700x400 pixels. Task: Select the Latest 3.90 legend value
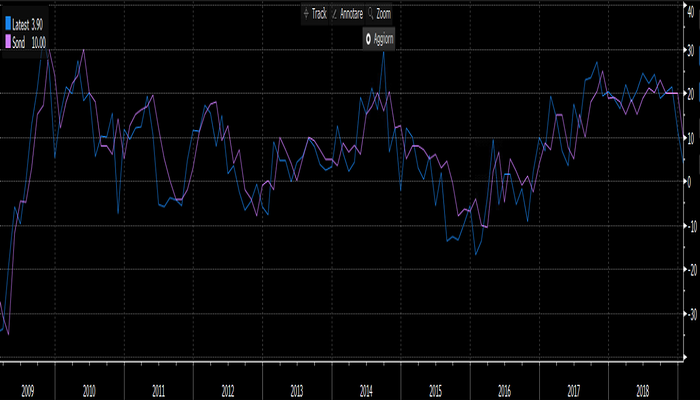pyautogui.click(x=36, y=24)
